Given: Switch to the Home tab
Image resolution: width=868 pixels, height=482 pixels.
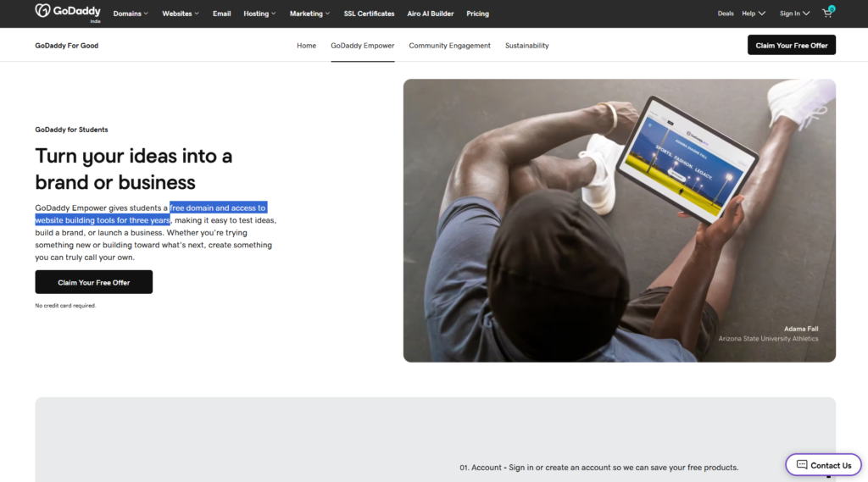Looking at the screenshot, I should pyautogui.click(x=306, y=46).
